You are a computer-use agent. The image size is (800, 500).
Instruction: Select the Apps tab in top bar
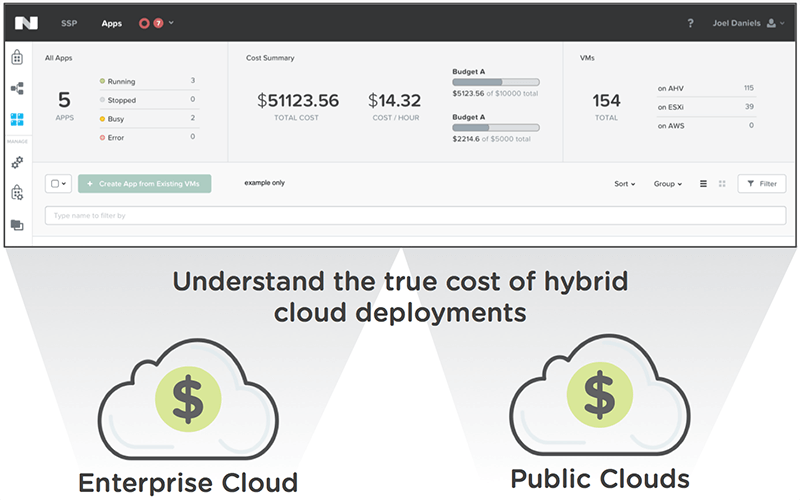point(111,23)
